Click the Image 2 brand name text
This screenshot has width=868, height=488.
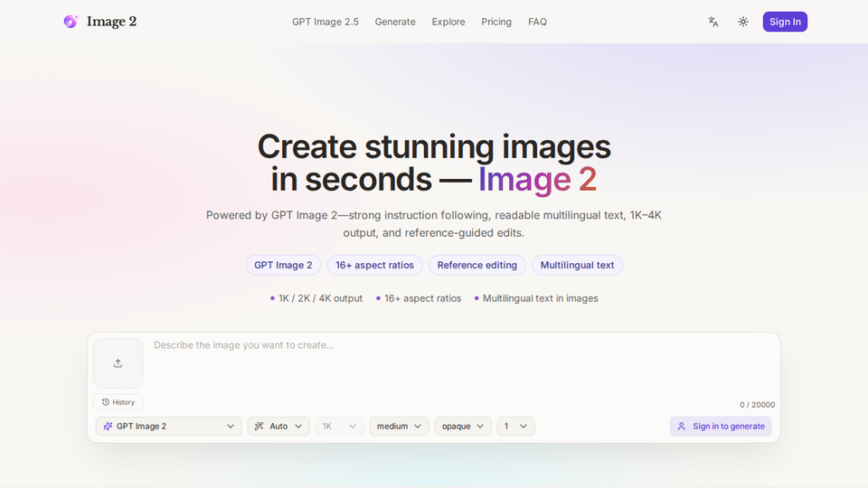tap(112, 22)
